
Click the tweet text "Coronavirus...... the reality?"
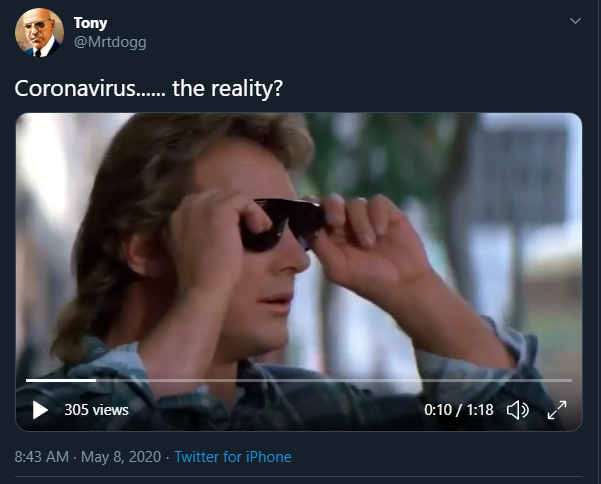coord(149,89)
